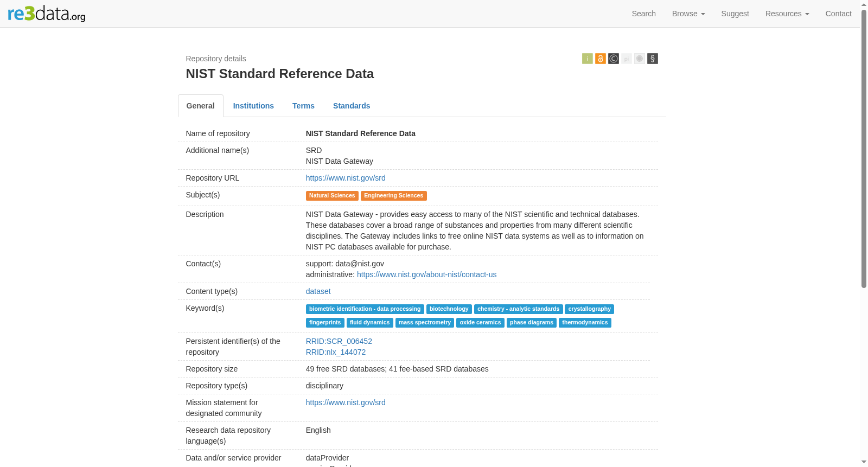Click the orange open access lock badge
The height and width of the screenshot is (467, 868).
click(x=600, y=59)
